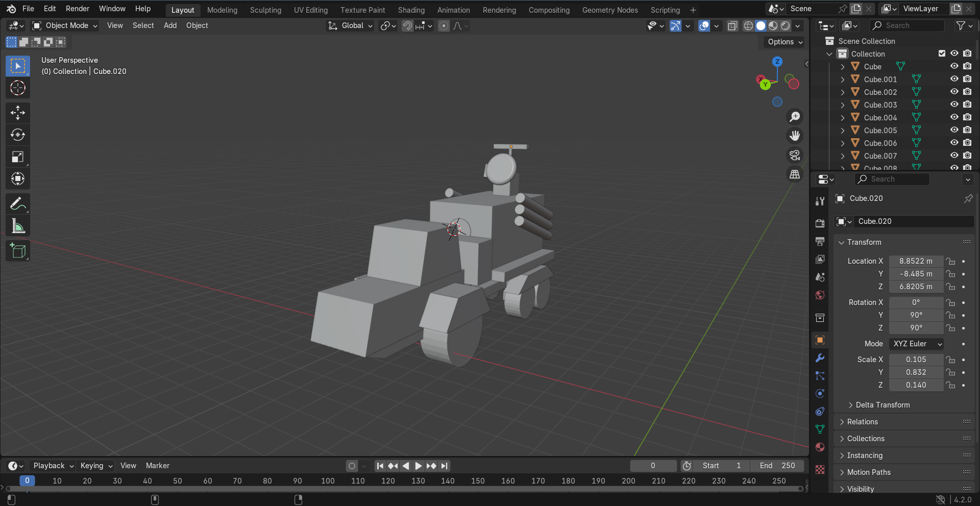Open the Marker menu in timeline
The height and width of the screenshot is (506, 980).
coord(158,466)
